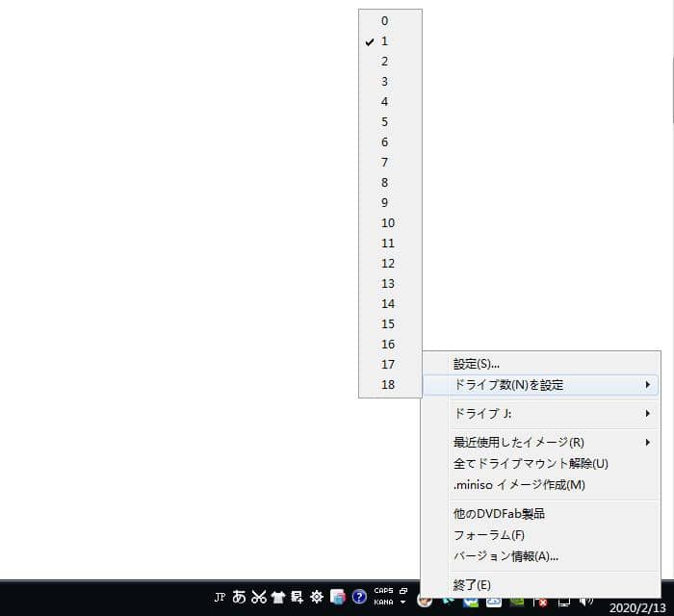Viewport: 674px width, 616px height.
Task: Click the language bar restore icon
Action: pyautogui.click(x=403, y=591)
